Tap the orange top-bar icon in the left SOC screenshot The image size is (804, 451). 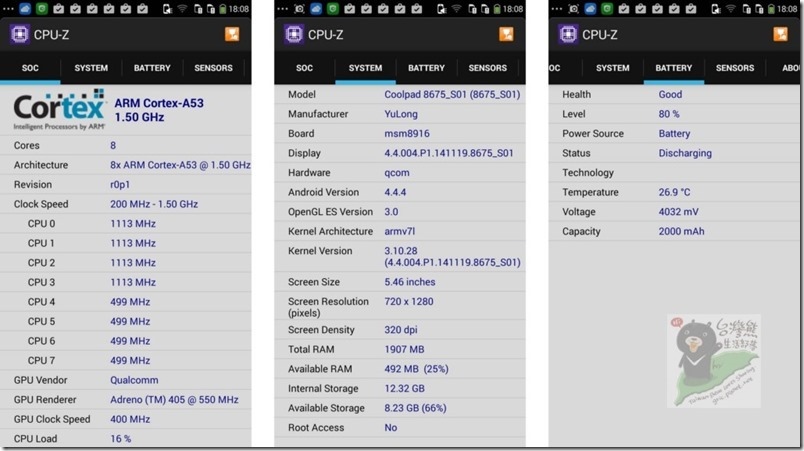click(232, 34)
